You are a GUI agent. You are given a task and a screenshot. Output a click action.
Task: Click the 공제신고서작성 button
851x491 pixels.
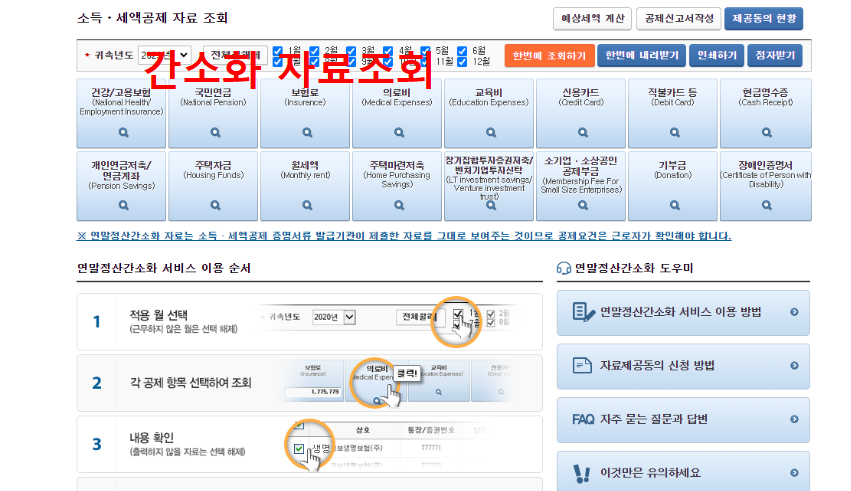(678, 18)
